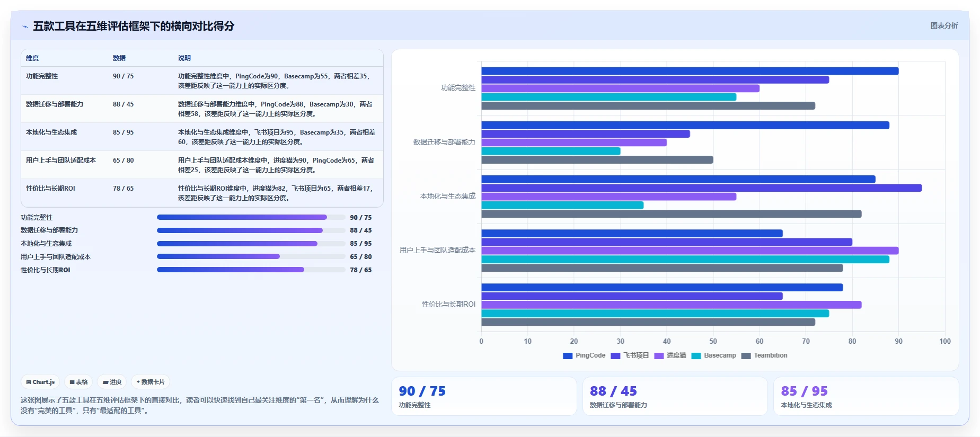Click the 性价比与长期ROI progress bar
This screenshot has width=980, height=437.
coord(251,270)
